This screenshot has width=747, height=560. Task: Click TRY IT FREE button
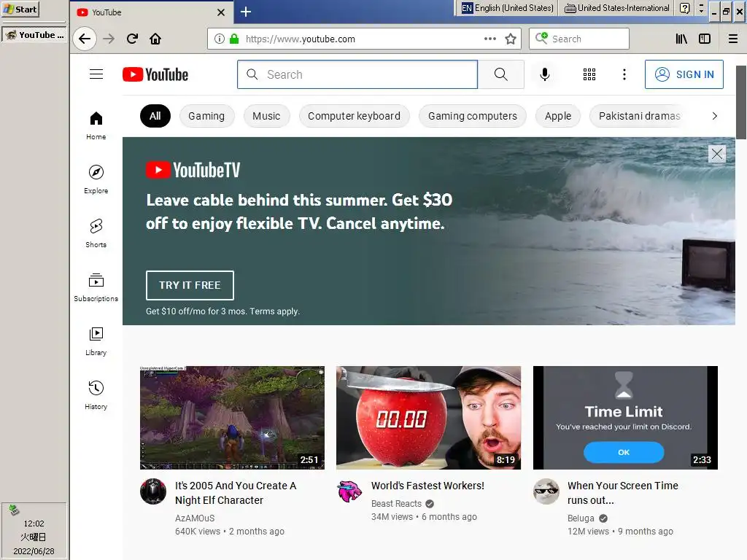coord(190,285)
